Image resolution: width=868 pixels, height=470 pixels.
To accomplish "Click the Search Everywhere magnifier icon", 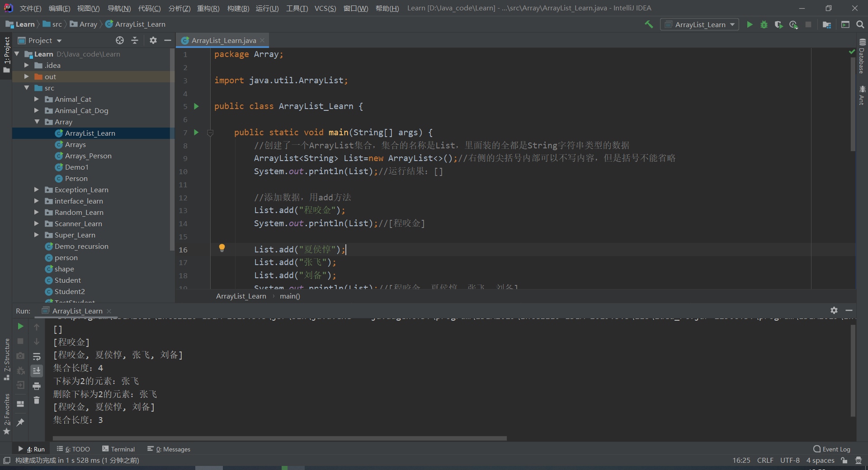I will point(860,24).
